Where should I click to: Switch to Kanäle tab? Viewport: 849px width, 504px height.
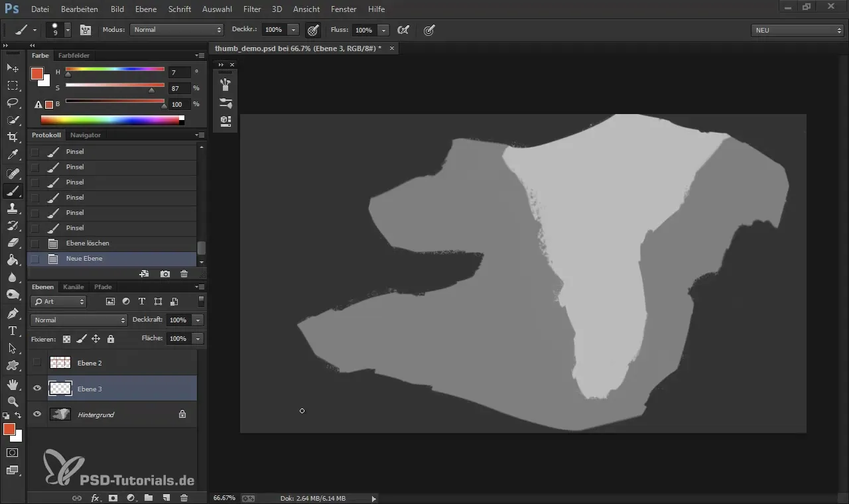74,287
